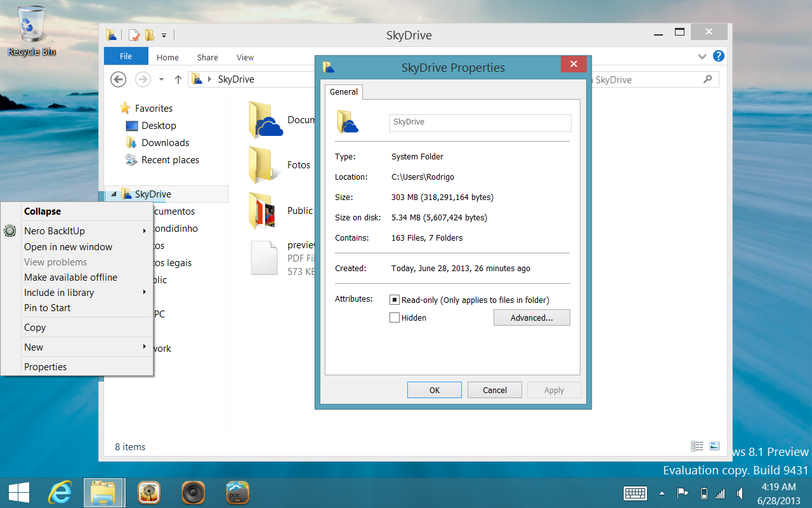Click the SkyDrive name field in Properties
This screenshot has height=508, width=812.
click(x=480, y=123)
